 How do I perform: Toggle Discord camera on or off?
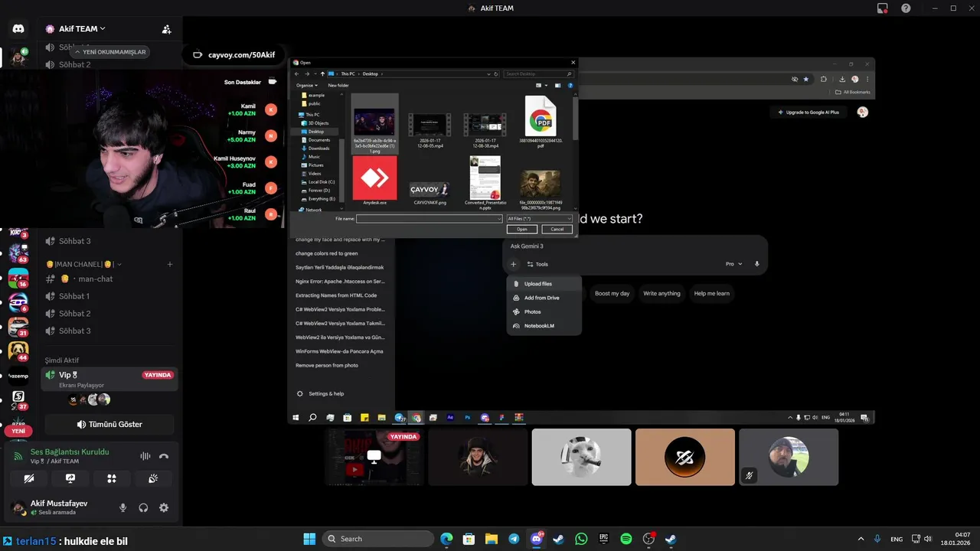29,478
